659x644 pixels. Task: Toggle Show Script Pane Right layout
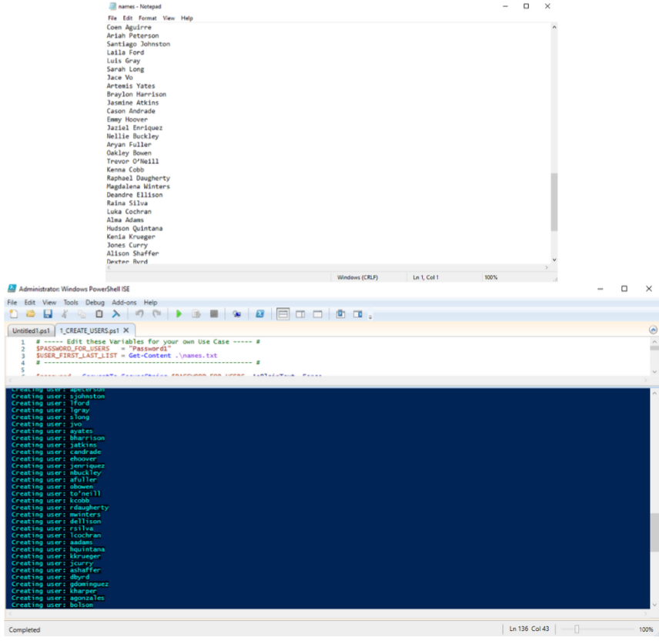tap(300, 314)
